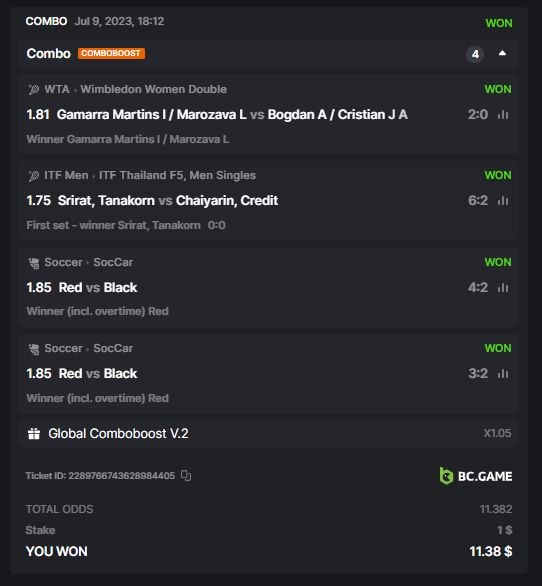Collapse the Combo bet details arrow

(x=502, y=53)
